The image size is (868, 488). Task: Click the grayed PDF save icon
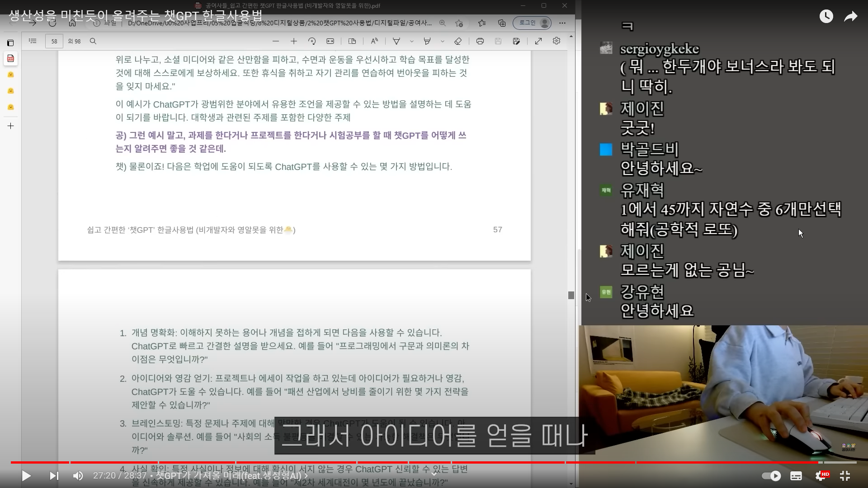pos(498,41)
